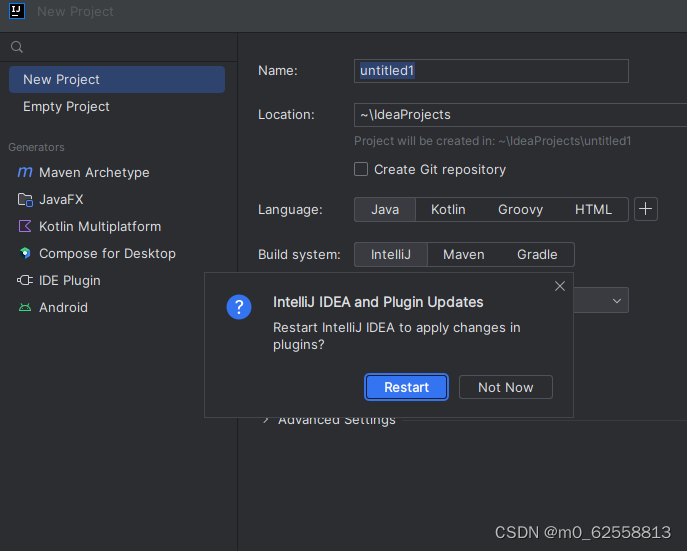687x551 pixels.
Task: Click the IDE Plugin icon
Action: click(x=25, y=280)
